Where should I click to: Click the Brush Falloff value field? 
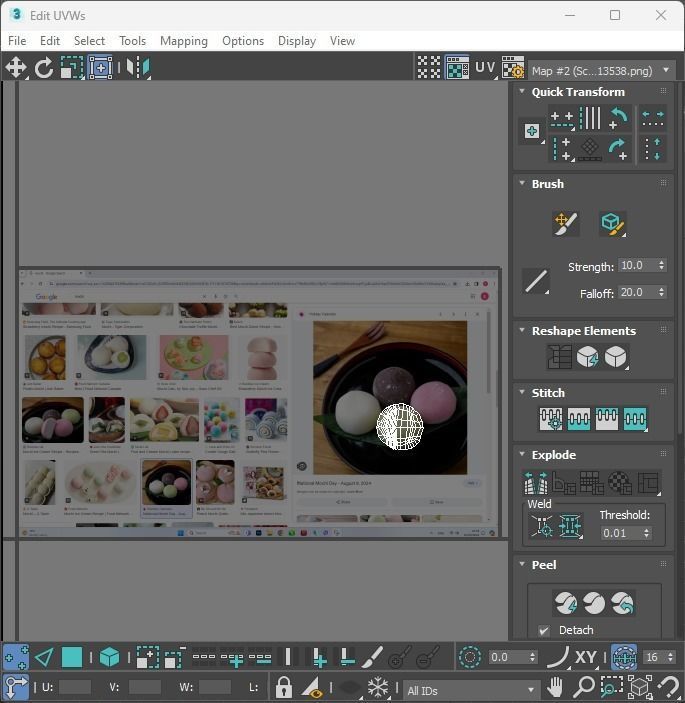637,292
